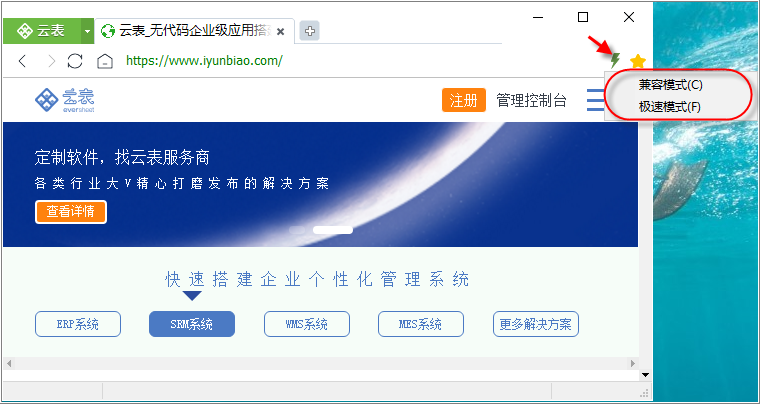The height and width of the screenshot is (404, 760).
Task: Expand the dropdown arrow beside 云表 button
Action: pyautogui.click(x=87, y=31)
